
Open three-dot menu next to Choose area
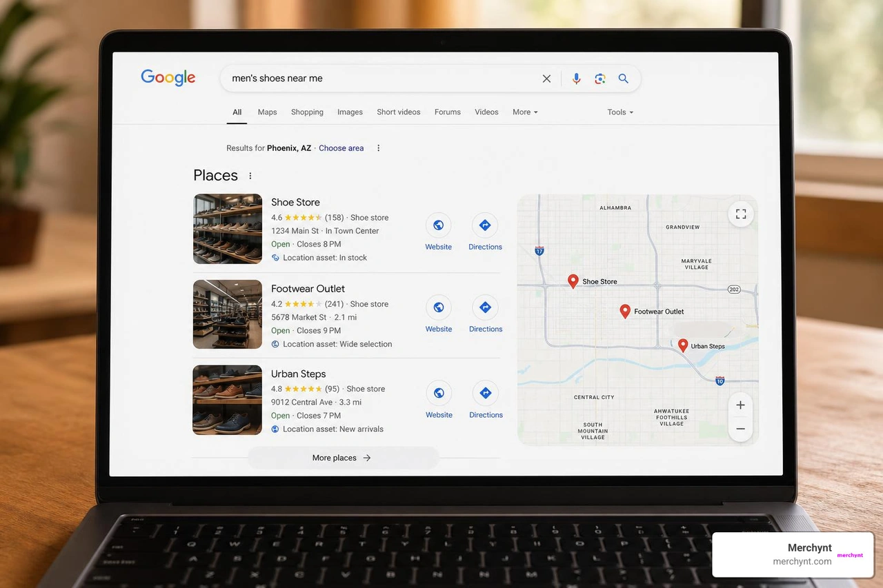click(x=378, y=148)
